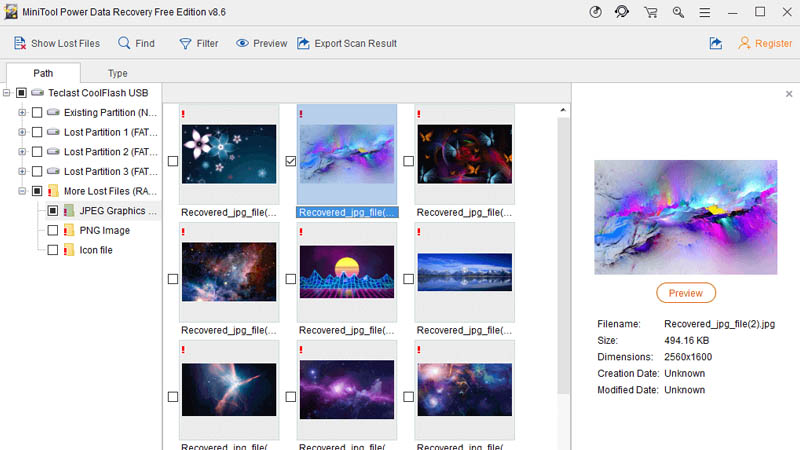This screenshot has width=800, height=450.
Task: Open the support headset icon
Action: click(x=622, y=12)
